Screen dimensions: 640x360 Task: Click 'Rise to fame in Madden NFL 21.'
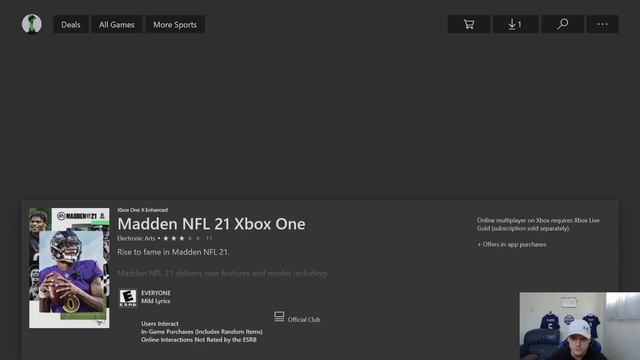click(x=173, y=252)
